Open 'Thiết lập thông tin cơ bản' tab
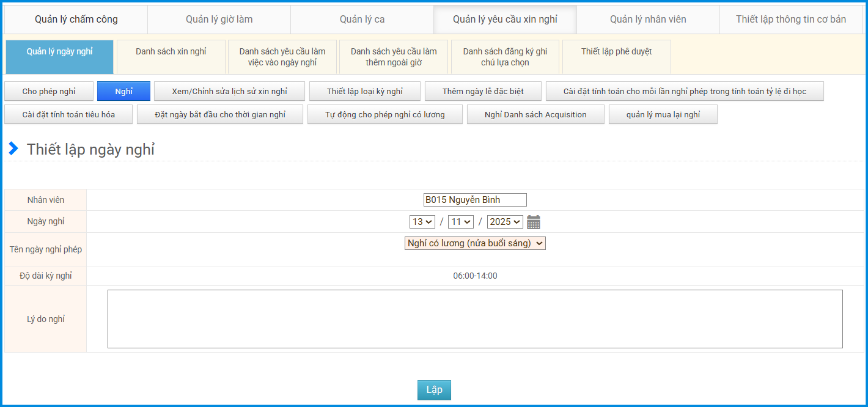This screenshot has height=407, width=868. 791,20
